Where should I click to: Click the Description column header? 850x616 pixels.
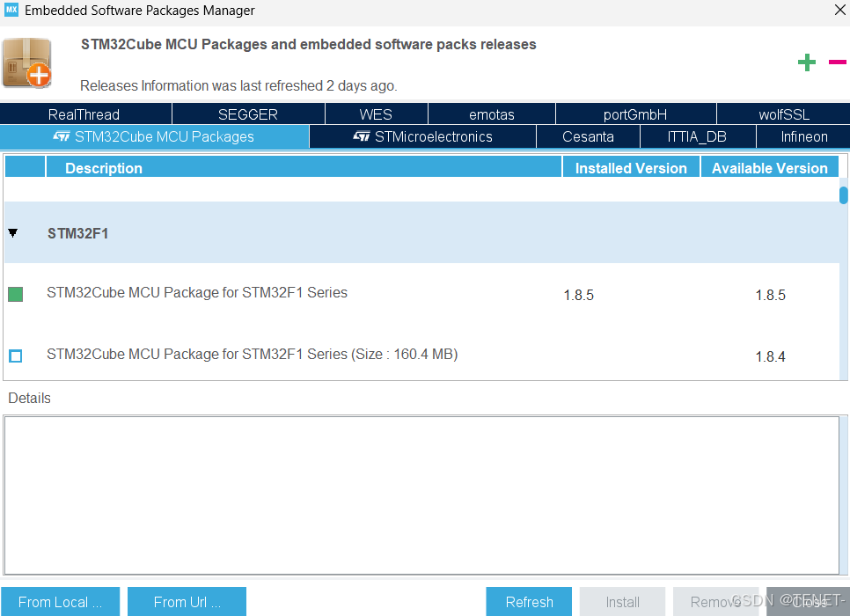coord(304,167)
